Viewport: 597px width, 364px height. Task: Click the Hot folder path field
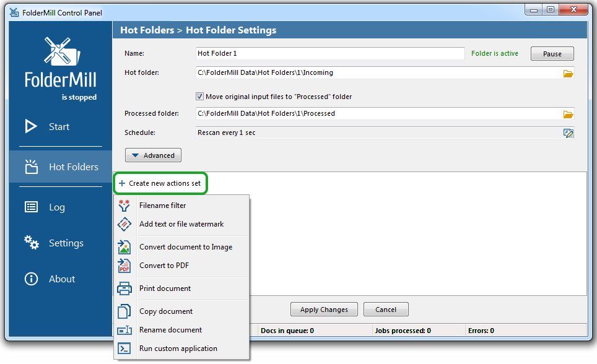point(385,72)
